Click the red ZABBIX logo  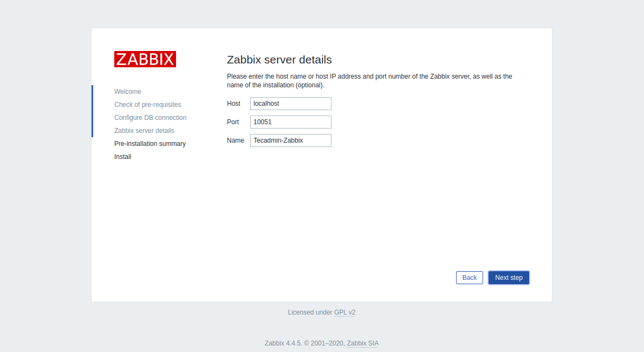click(x=145, y=59)
